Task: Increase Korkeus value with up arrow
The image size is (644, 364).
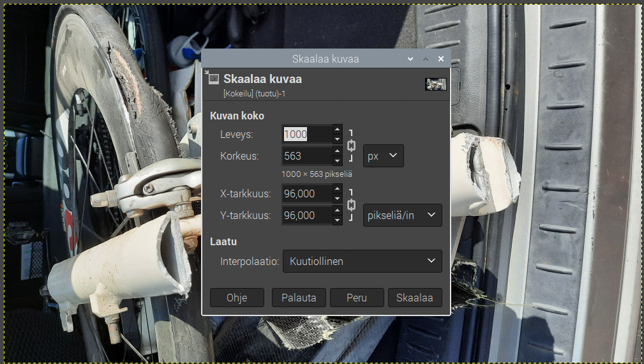Action: tap(337, 151)
